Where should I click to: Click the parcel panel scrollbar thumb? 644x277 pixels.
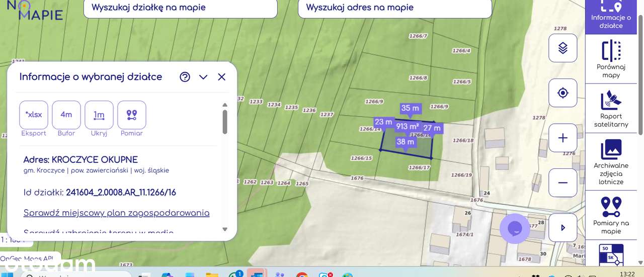point(225,122)
